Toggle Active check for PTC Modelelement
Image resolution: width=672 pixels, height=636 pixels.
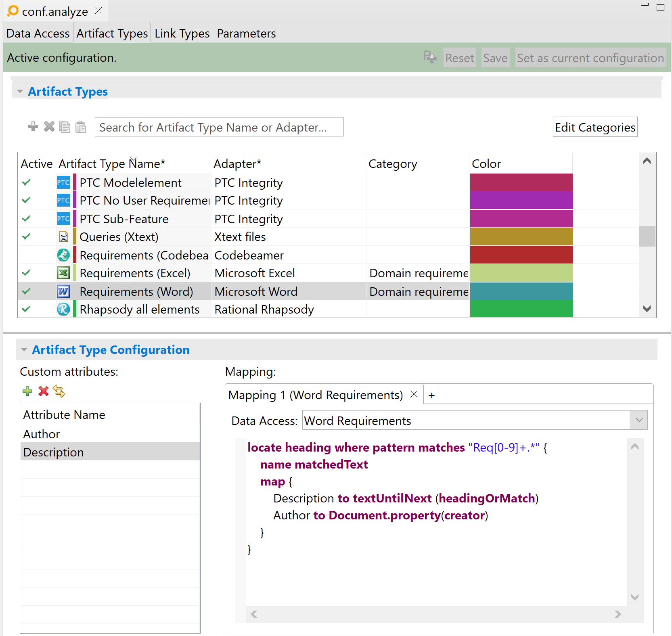(x=26, y=182)
